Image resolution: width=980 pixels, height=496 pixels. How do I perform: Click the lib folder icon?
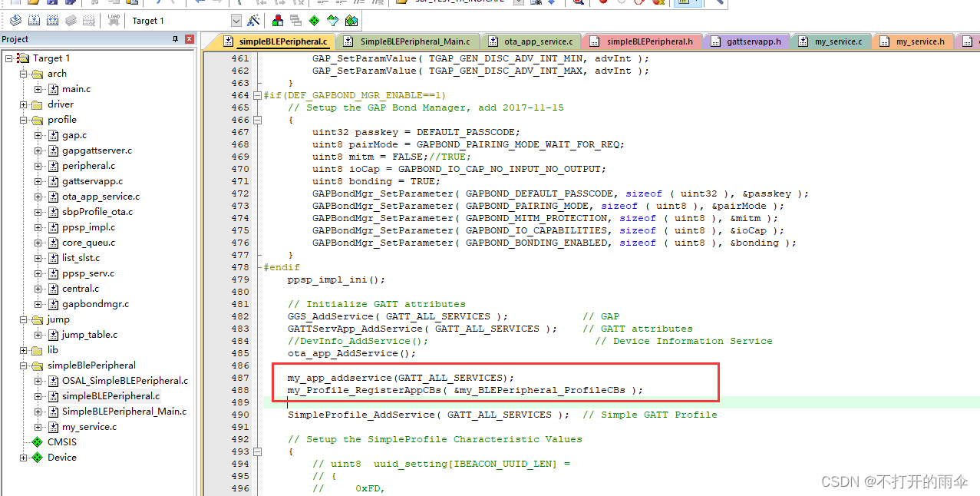(x=37, y=350)
